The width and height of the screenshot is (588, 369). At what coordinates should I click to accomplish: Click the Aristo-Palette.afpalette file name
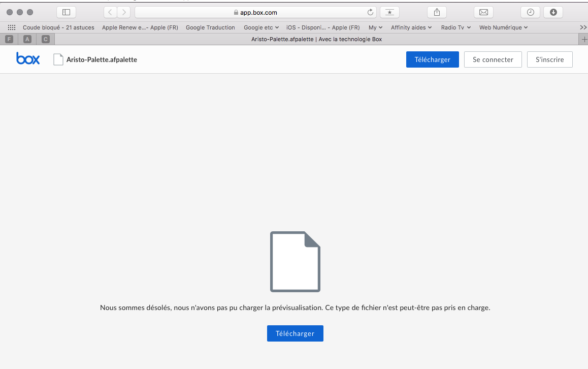coord(102,59)
